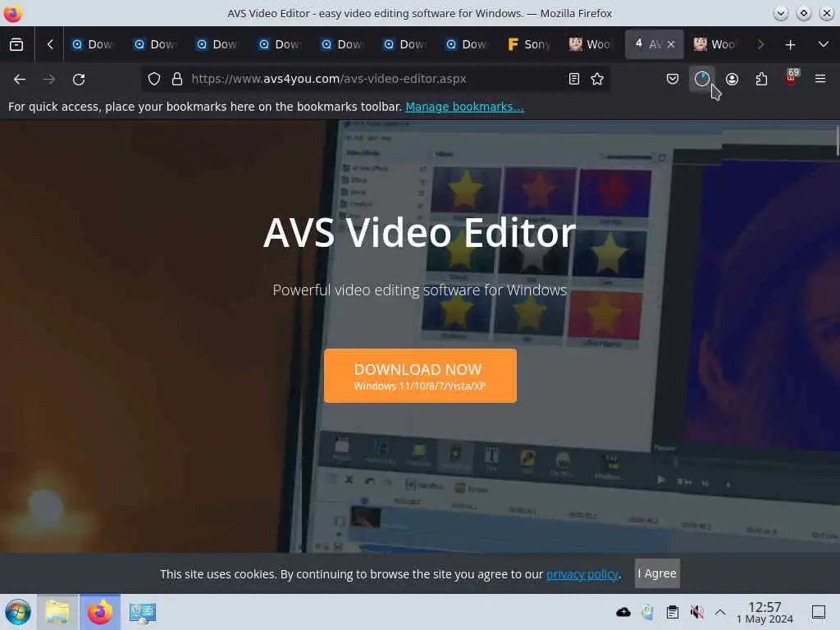Go back to the previous page
This screenshot has width=840, height=630.
click(x=20, y=80)
